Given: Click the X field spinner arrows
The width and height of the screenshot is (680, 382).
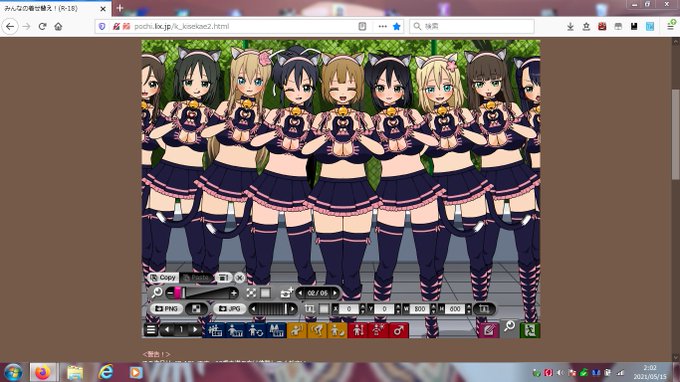Looking at the screenshot, I should tap(363, 309).
